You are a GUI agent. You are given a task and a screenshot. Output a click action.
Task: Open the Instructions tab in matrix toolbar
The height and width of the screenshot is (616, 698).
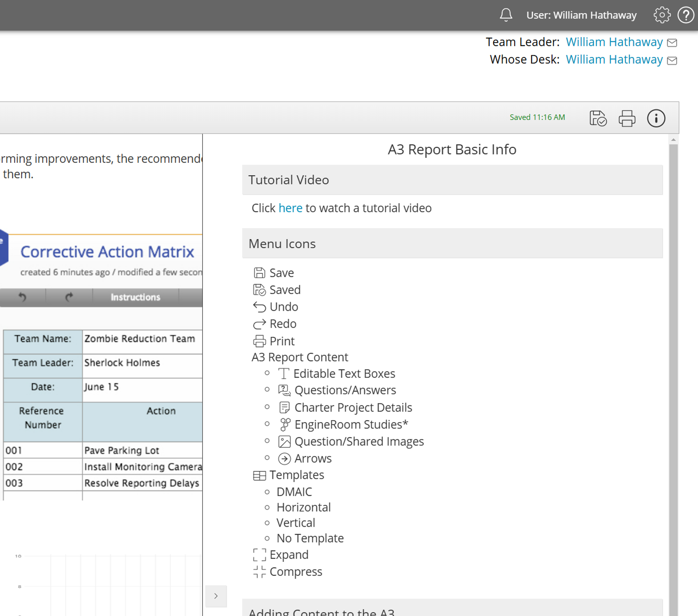pos(135,297)
